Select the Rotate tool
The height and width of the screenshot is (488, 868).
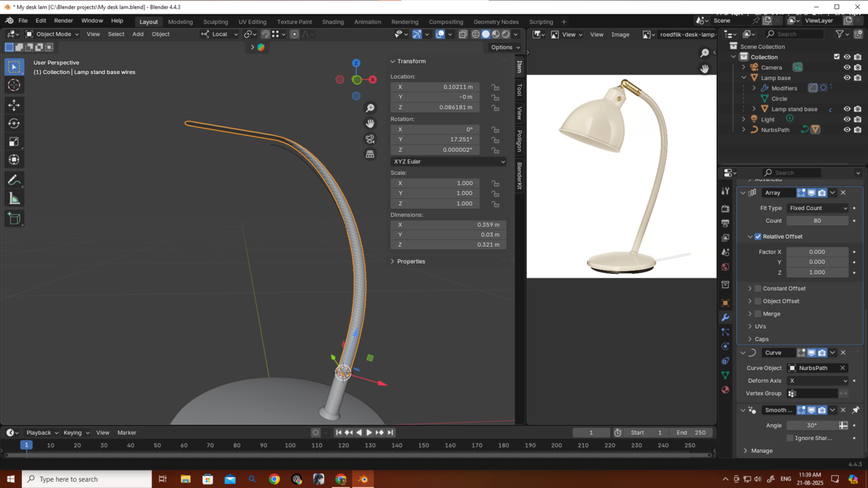[14, 123]
